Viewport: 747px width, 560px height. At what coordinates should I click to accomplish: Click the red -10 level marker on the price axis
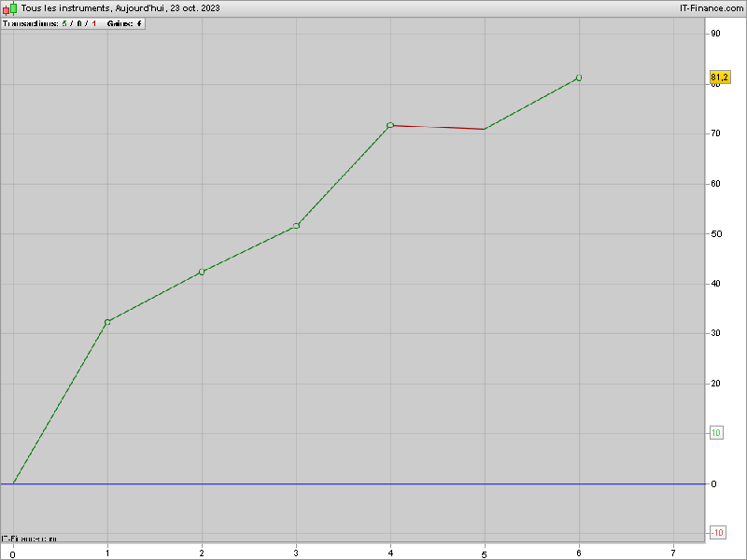tap(717, 532)
